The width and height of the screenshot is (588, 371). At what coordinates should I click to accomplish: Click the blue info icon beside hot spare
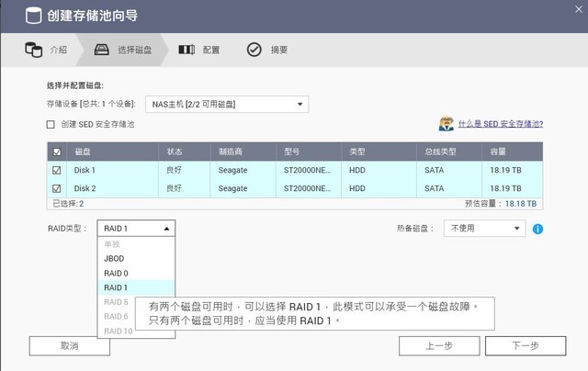537,229
